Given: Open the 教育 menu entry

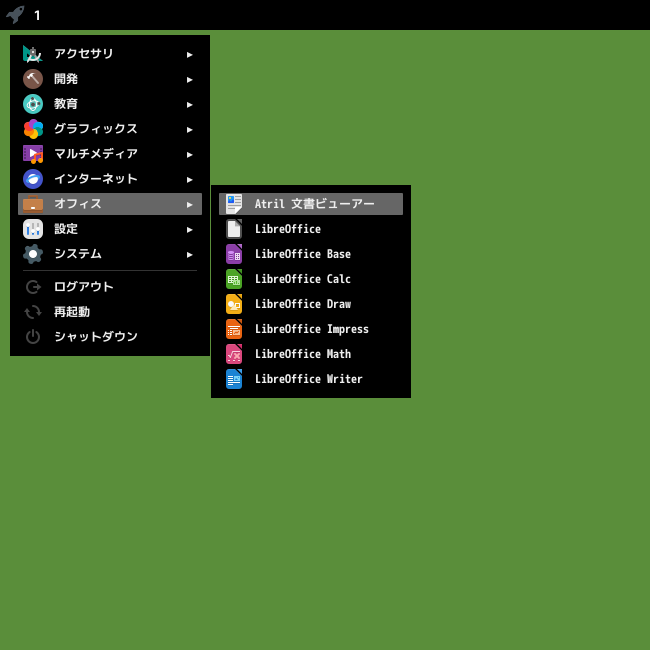Looking at the screenshot, I should 110,104.
